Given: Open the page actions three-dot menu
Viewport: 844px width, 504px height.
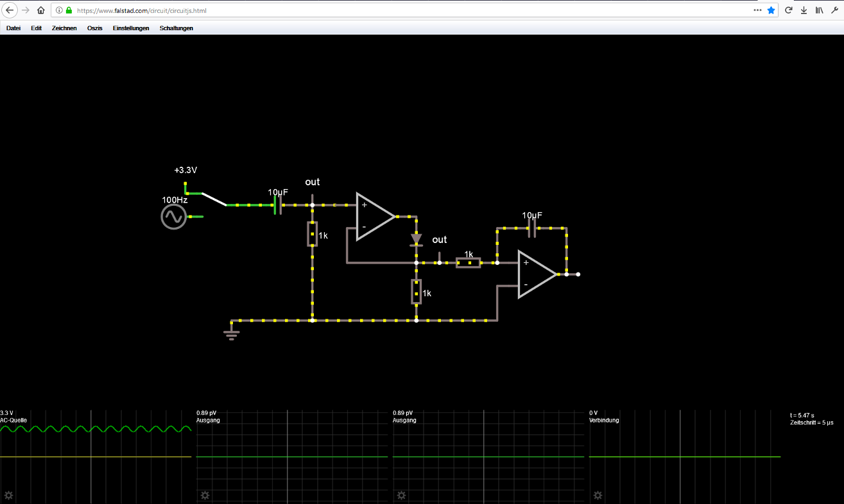Looking at the screenshot, I should click(758, 10).
